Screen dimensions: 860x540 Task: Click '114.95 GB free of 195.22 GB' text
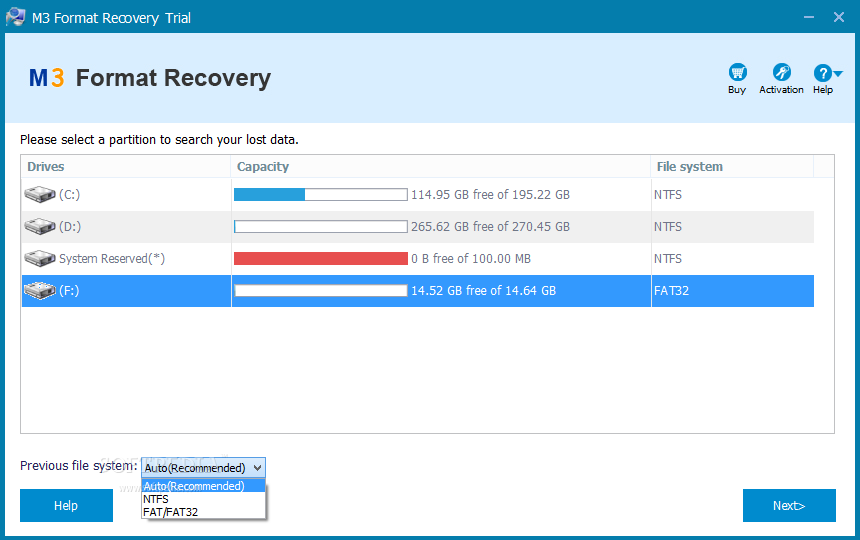click(x=490, y=195)
